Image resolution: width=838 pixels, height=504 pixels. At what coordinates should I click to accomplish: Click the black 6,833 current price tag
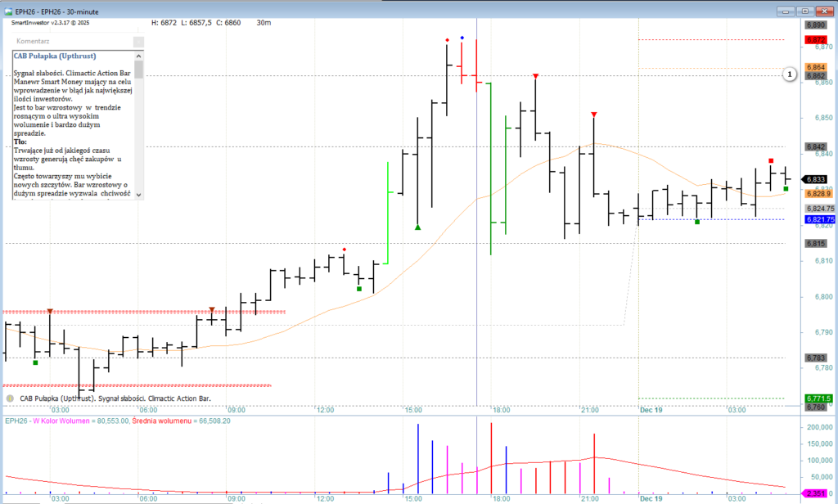coord(815,179)
